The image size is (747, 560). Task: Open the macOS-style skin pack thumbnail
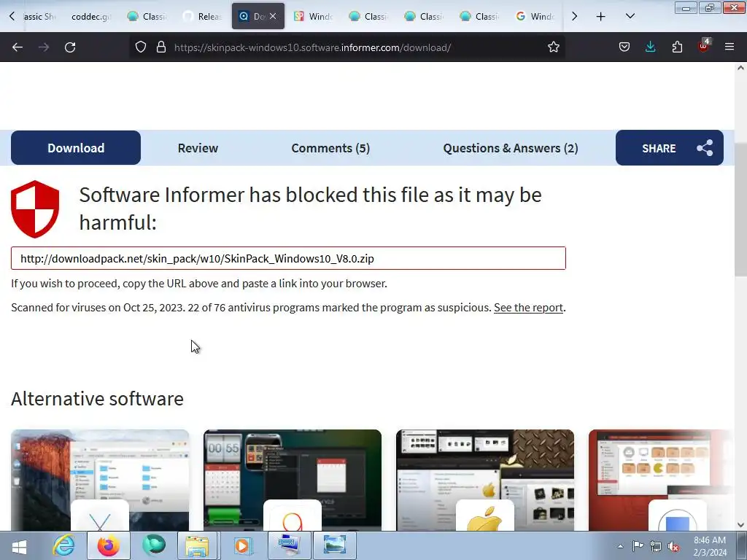click(x=100, y=480)
